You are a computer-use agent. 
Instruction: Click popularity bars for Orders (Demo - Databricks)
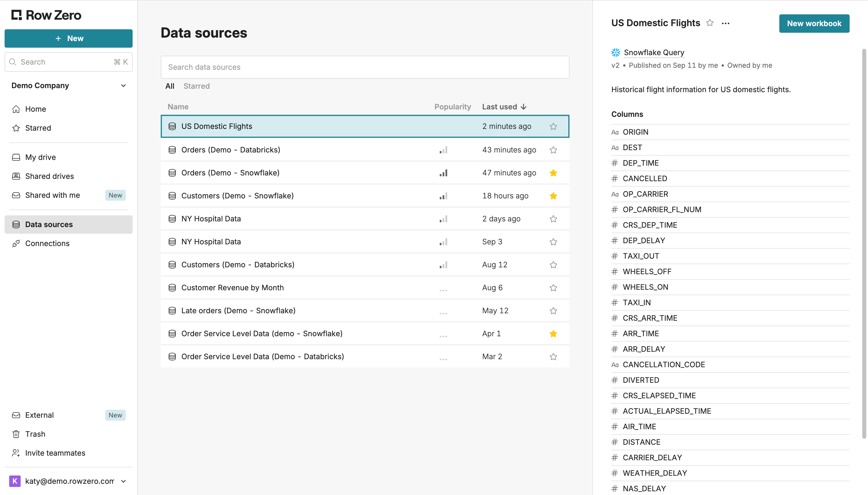pyautogui.click(x=443, y=150)
